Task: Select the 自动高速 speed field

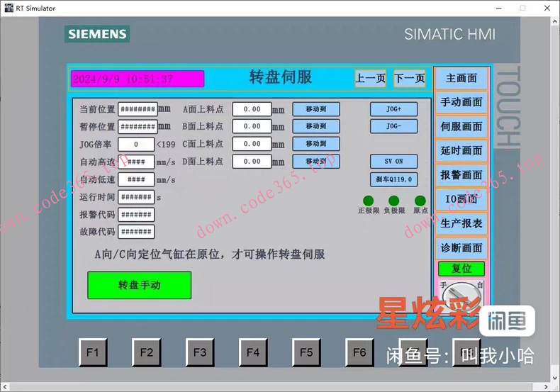Action: tap(136, 162)
